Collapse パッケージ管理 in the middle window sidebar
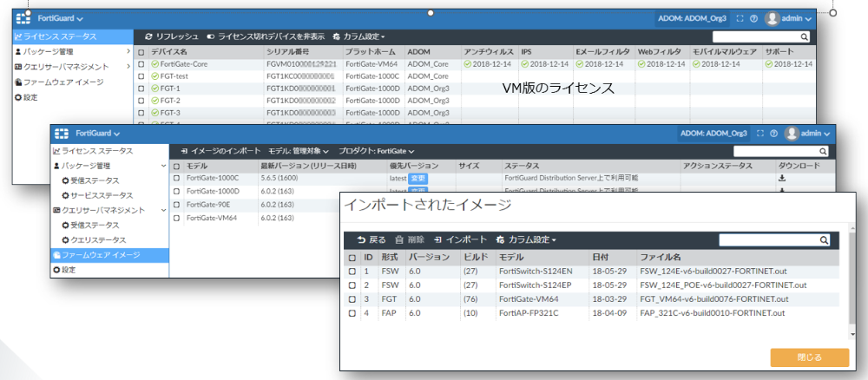868x380 pixels. [x=109, y=166]
